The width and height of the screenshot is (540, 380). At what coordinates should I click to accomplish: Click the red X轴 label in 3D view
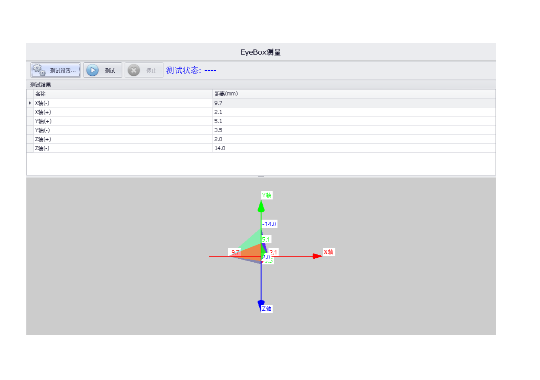point(328,252)
